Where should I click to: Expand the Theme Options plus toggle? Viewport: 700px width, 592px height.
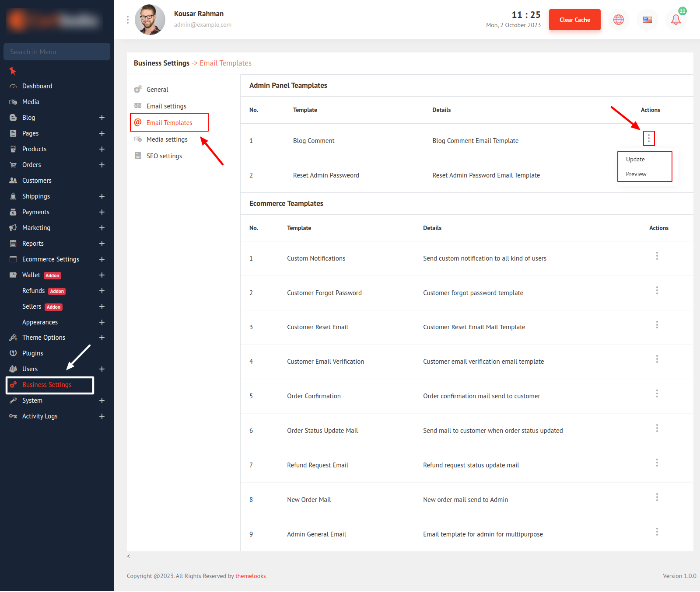click(x=102, y=338)
